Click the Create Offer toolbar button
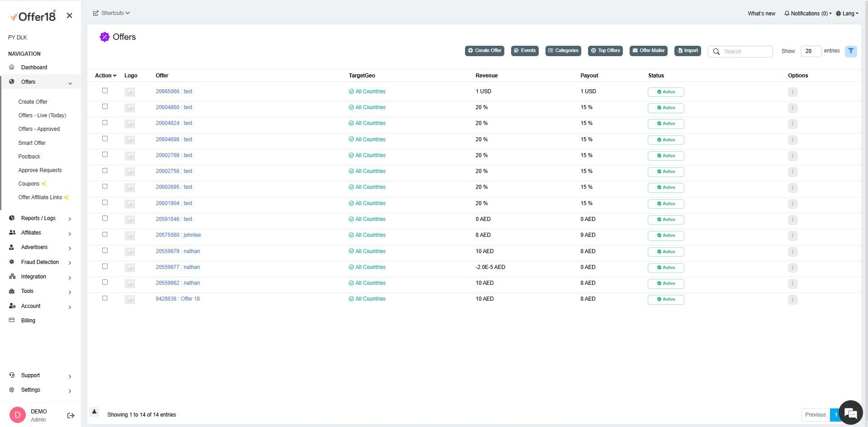Screen dimensions: 868x427 click(x=484, y=51)
